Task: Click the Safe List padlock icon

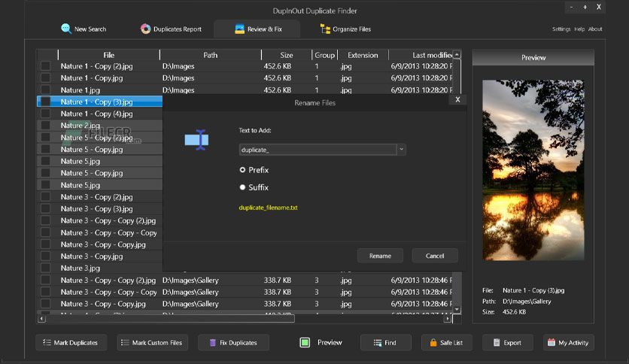Action: tap(433, 342)
